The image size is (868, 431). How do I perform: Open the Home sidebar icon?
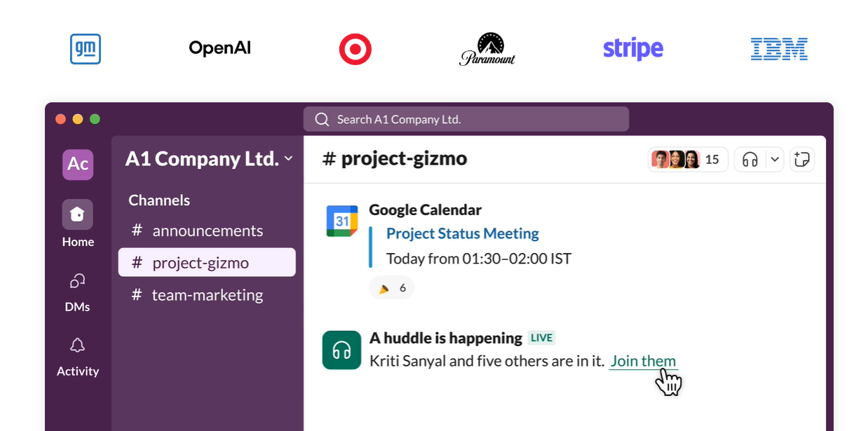(x=77, y=214)
